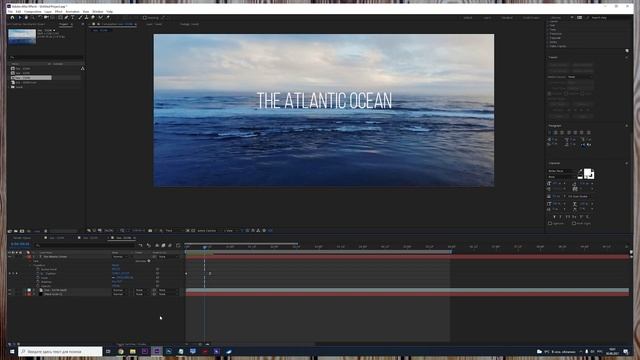Image resolution: width=640 pixels, height=360 pixels.
Task: Open the text layer Parent dropdown
Action: click(x=168, y=257)
